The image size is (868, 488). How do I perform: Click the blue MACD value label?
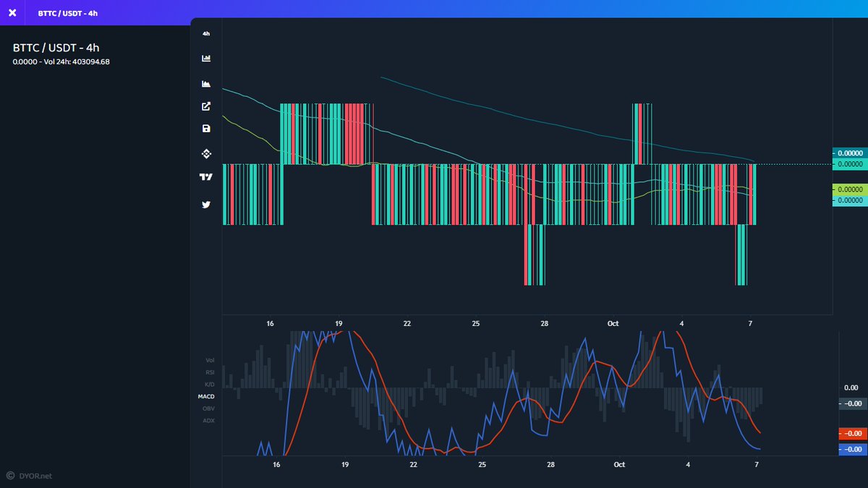[x=851, y=449]
